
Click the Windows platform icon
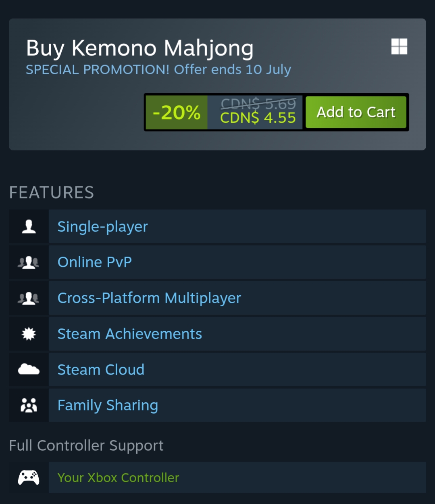(399, 46)
